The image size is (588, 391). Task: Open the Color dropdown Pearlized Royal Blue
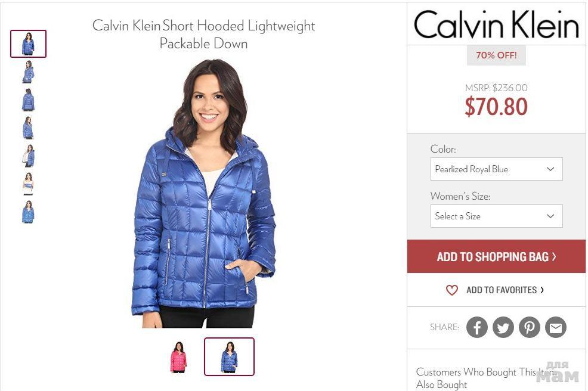pyautogui.click(x=497, y=169)
